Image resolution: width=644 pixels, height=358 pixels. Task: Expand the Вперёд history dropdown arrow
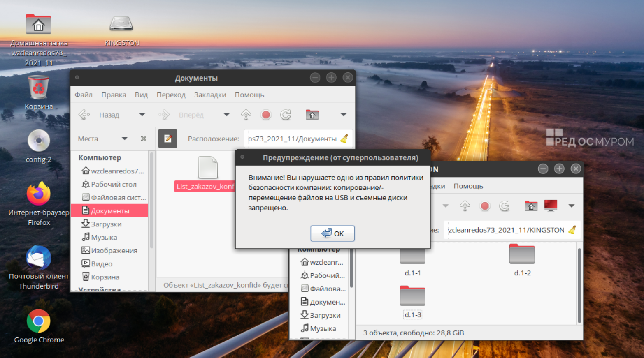226,115
